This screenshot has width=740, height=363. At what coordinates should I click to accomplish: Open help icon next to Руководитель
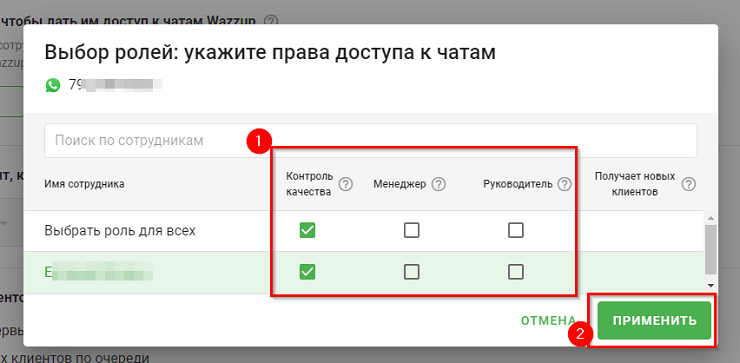(564, 184)
